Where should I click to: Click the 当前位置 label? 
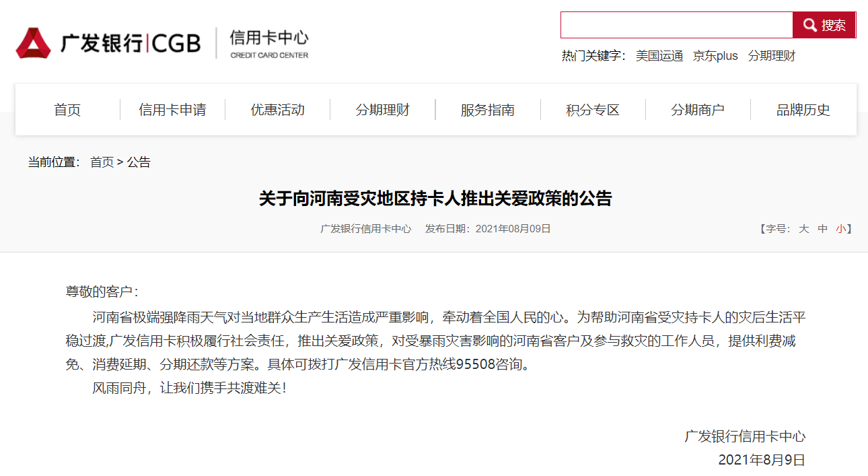tap(54, 162)
